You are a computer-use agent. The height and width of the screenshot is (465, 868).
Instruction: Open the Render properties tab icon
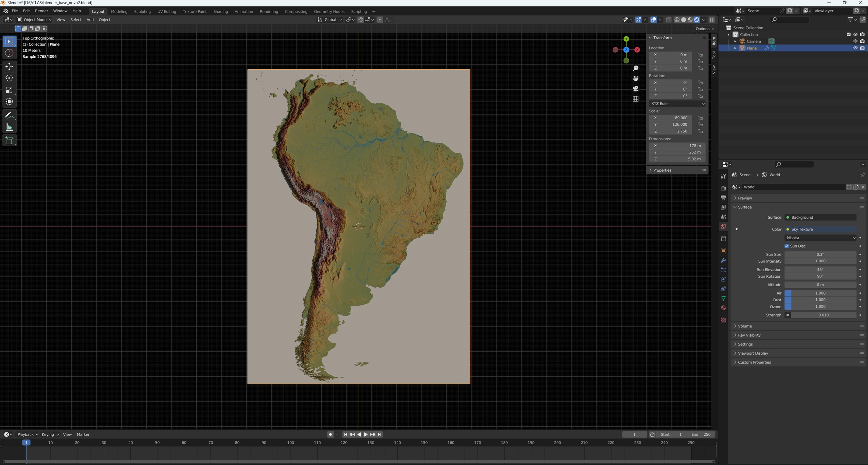[723, 188]
